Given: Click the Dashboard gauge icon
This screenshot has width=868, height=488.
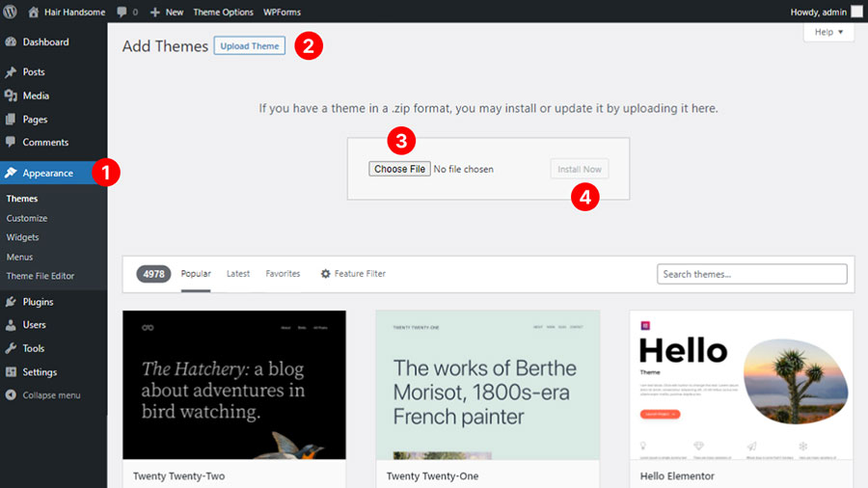Looking at the screenshot, I should click(11, 42).
